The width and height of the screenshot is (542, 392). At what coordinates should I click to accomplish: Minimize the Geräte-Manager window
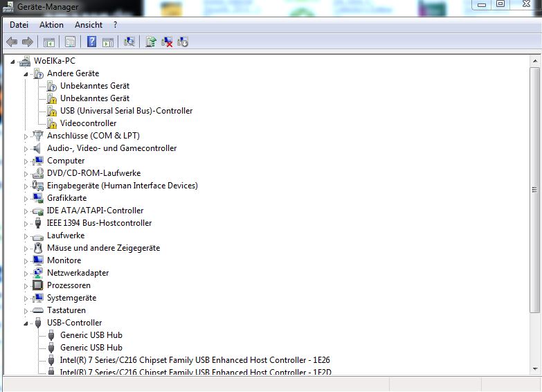[x=482, y=5]
